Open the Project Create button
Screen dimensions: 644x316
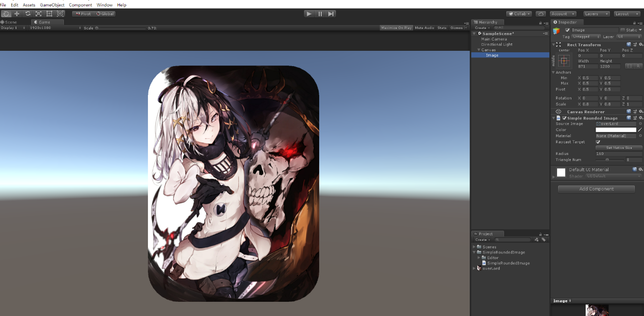482,240
